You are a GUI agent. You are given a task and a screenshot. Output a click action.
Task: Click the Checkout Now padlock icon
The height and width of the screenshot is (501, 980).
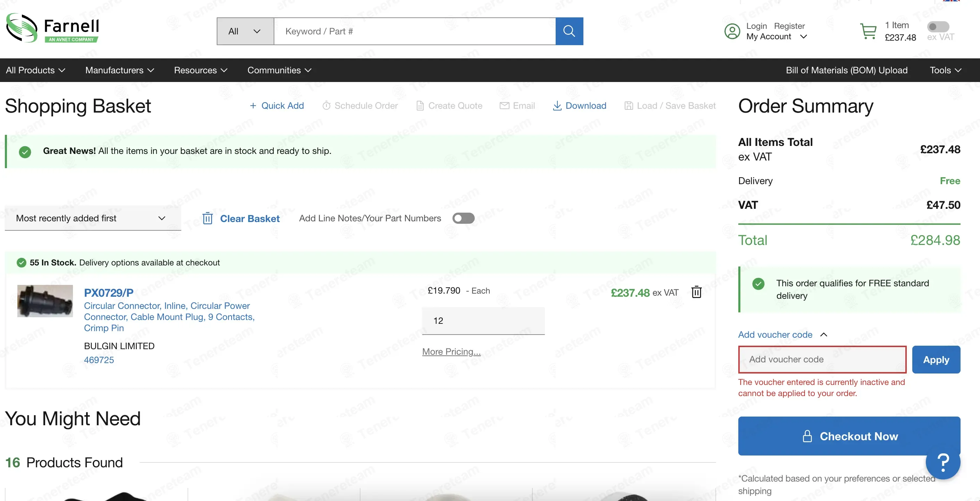807,436
